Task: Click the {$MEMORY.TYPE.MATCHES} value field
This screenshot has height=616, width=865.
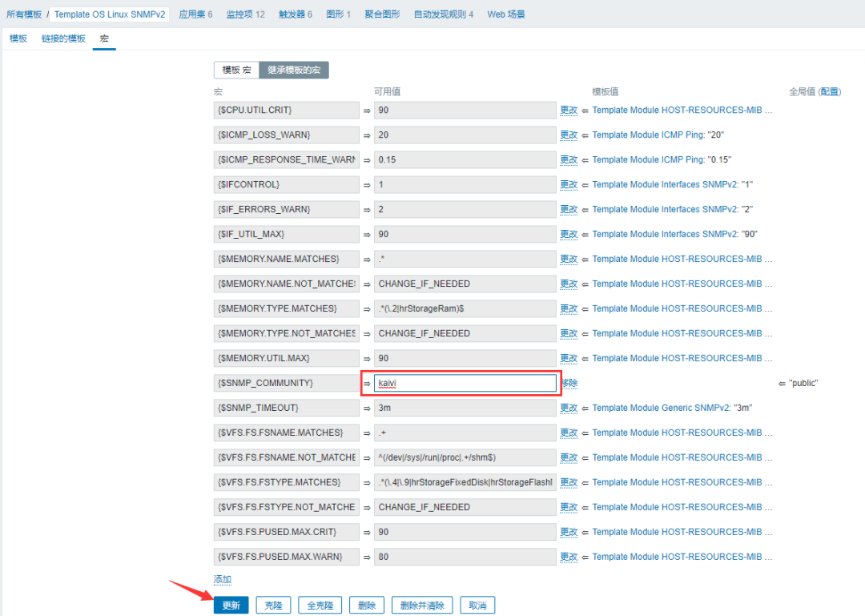Action: pyautogui.click(x=465, y=308)
